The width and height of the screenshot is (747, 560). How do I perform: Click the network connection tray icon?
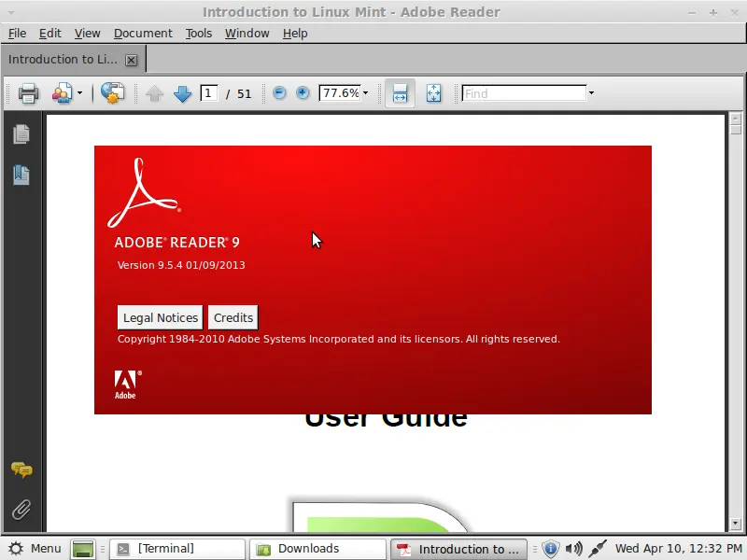click(598, 549)
